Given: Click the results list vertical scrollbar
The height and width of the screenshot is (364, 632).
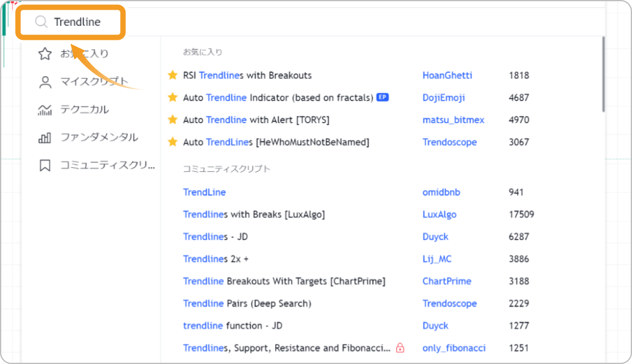Looking at the screenshot, I should click(x=603, y=74).
